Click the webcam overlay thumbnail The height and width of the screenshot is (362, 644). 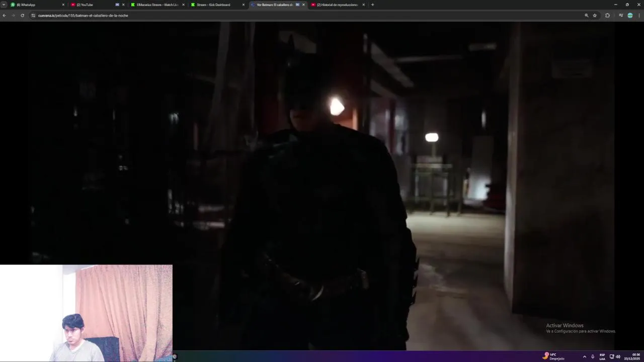coord(86,313)
